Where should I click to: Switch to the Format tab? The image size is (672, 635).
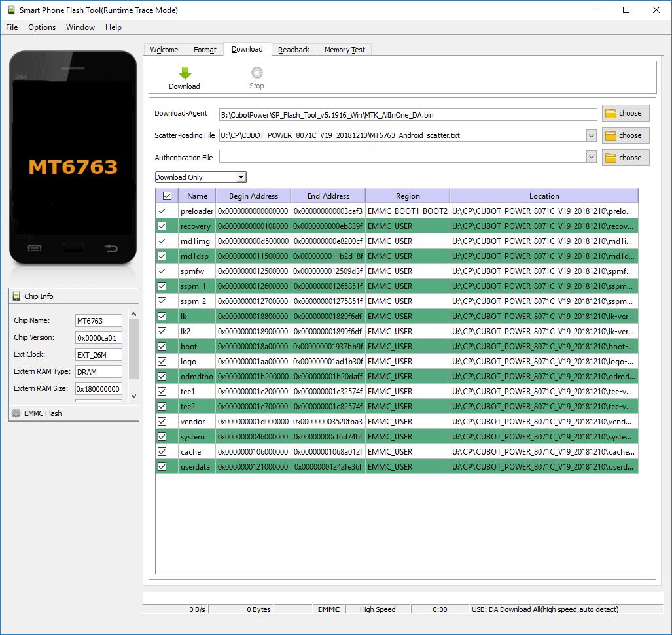(205, 50)
